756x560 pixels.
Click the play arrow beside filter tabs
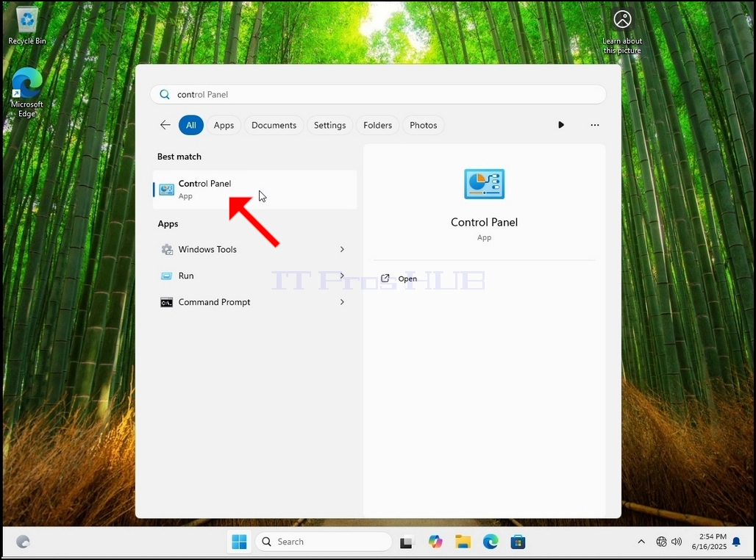560,125
